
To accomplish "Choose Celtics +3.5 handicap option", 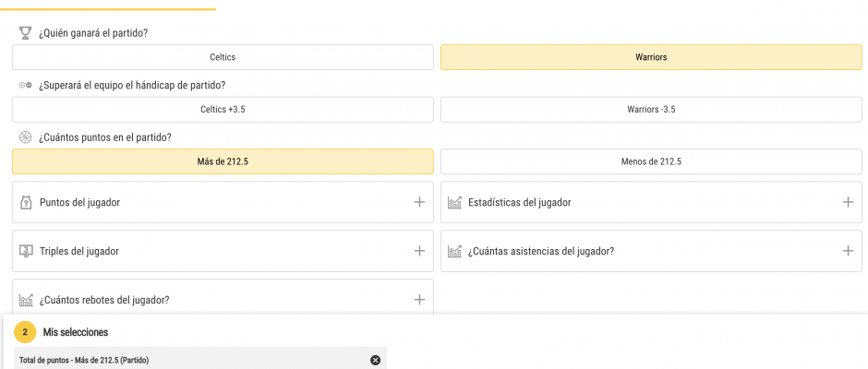I will tap(223, 109).
